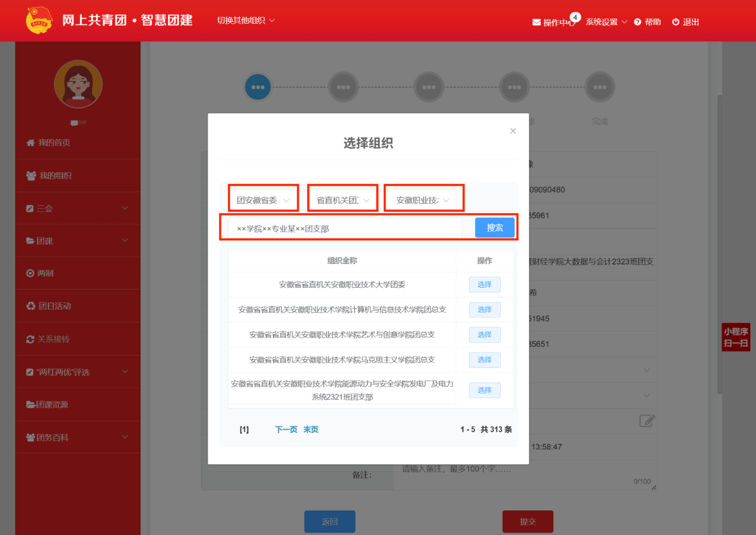Open the 团安徽省委 dropdown

(x=263, y=200)
